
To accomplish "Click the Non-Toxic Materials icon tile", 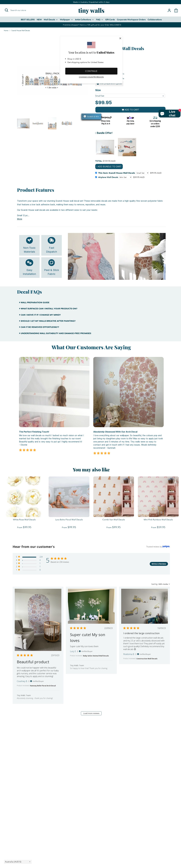I will pos(29,245).
